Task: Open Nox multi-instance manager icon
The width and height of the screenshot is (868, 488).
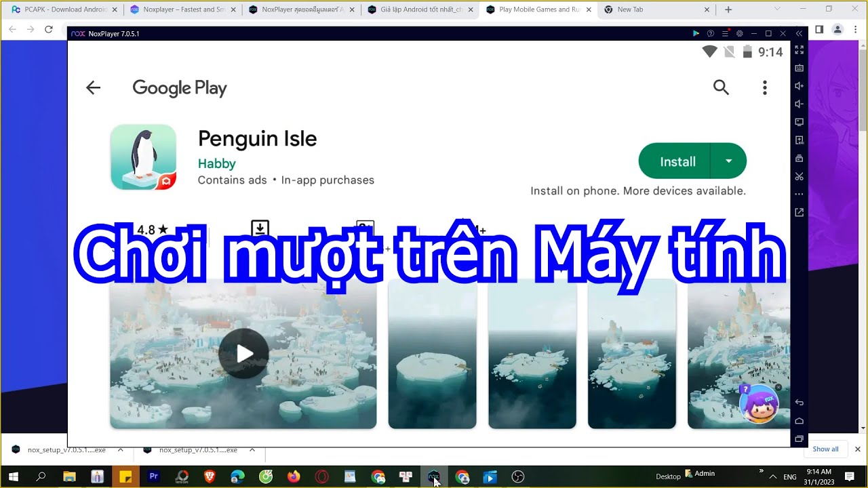Action: click(799, 158)
